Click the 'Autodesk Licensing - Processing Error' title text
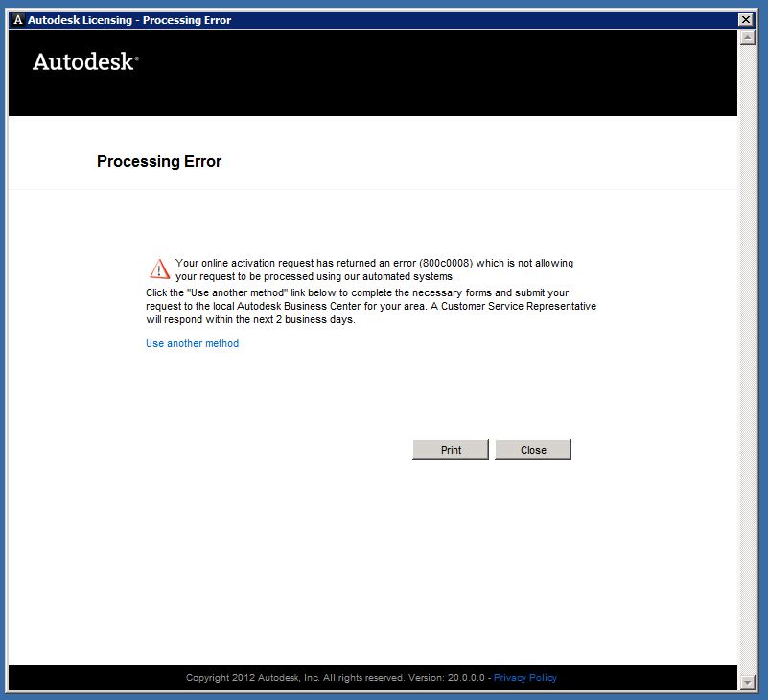 point(129,20)
